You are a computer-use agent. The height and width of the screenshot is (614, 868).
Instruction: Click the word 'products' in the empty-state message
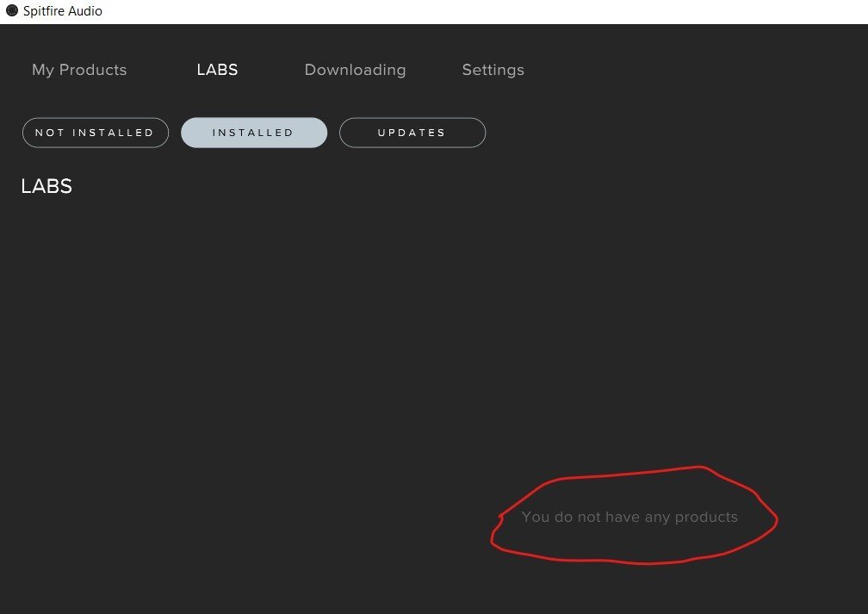point(706,518)
